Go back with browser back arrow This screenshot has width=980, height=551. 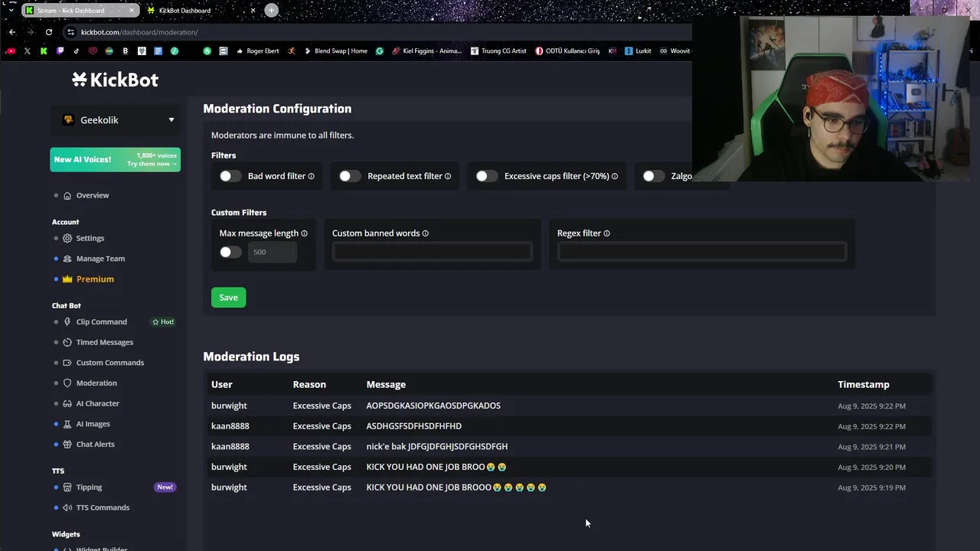pyautogui.click(x=12, y=32)
